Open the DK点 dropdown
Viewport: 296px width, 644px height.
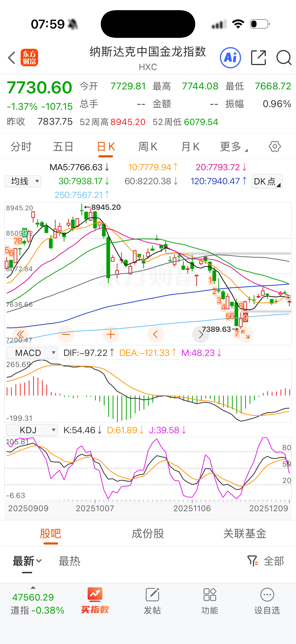[267, 181]
